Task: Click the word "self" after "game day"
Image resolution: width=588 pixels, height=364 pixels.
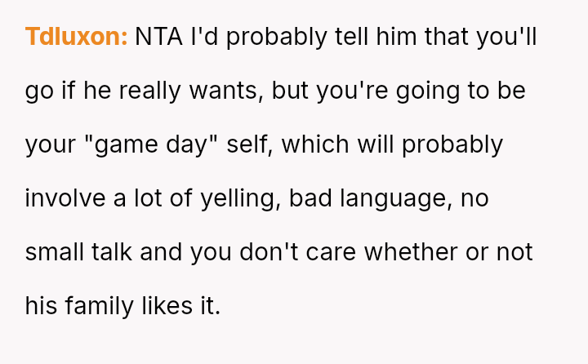Action: pyautogui.click(x=250, y=145)
